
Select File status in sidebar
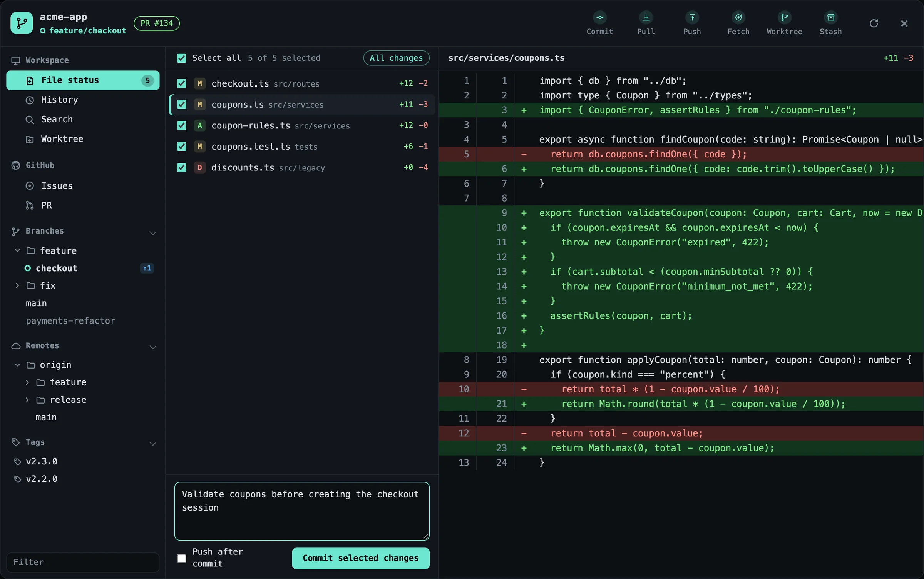point(83,80)
